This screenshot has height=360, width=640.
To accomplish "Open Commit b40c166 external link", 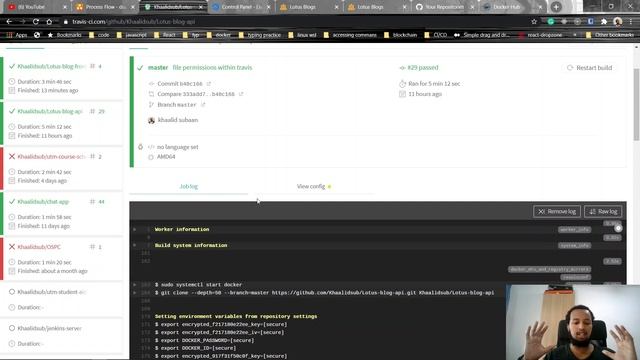I will click(184, 84).
